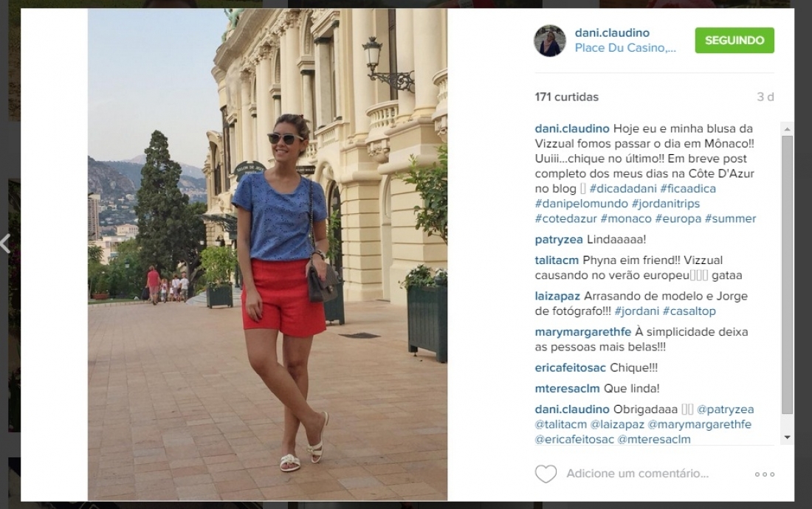Viewport: 812px width, 509px height.
Task: Open the Place Du Casino location link
Action: 625,48
